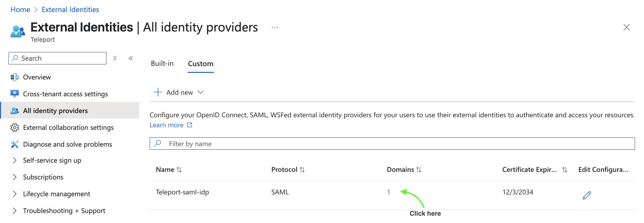Select the Overview icon in the sidebar
This screenshot has width=644, height=223.
point(14,77)
